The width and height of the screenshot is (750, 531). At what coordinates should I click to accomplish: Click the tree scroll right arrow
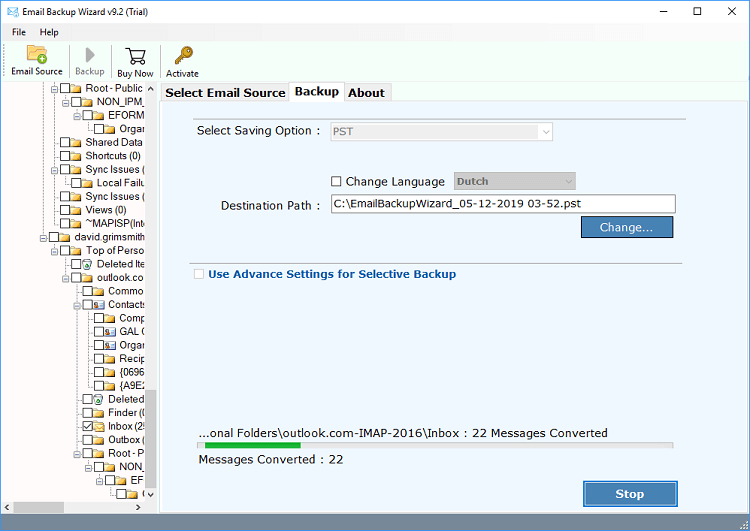pyautogui.click(x=138, y=507)
